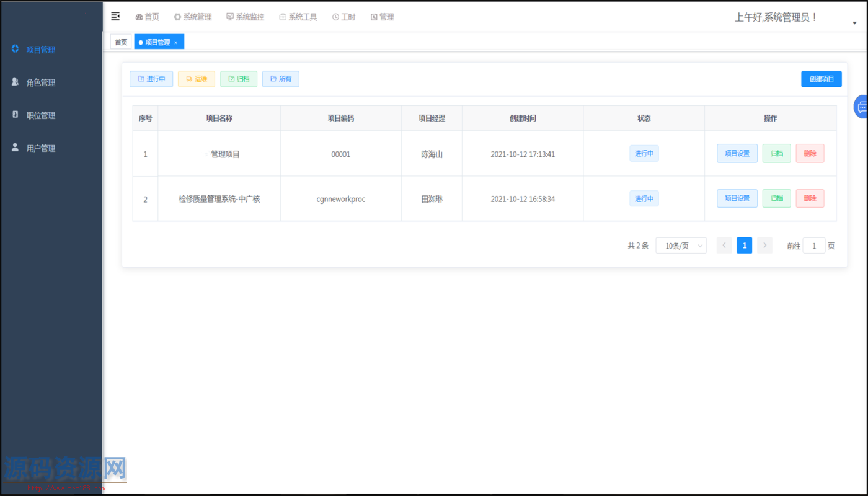Click timestamp 2021-10-12 17:13:41
Screen dimensions: 868x496
pyautogui.click(x=523, y=154)
